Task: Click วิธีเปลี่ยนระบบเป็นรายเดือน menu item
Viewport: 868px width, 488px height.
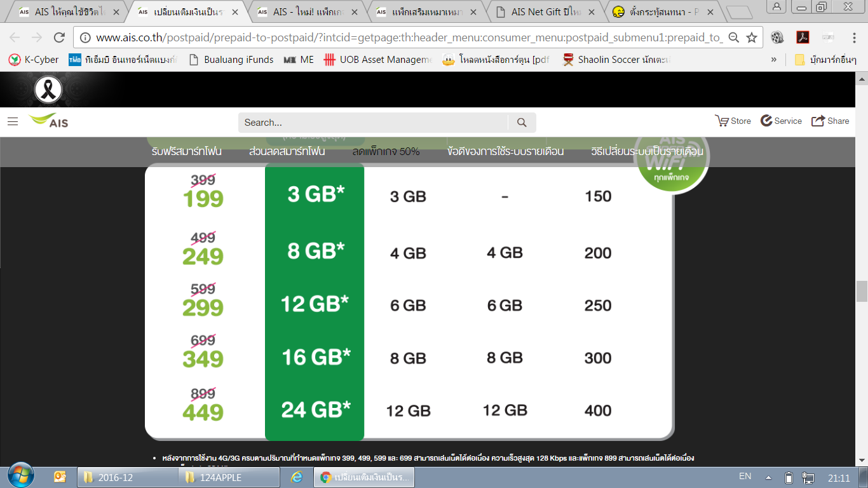Action: point(647,152)
